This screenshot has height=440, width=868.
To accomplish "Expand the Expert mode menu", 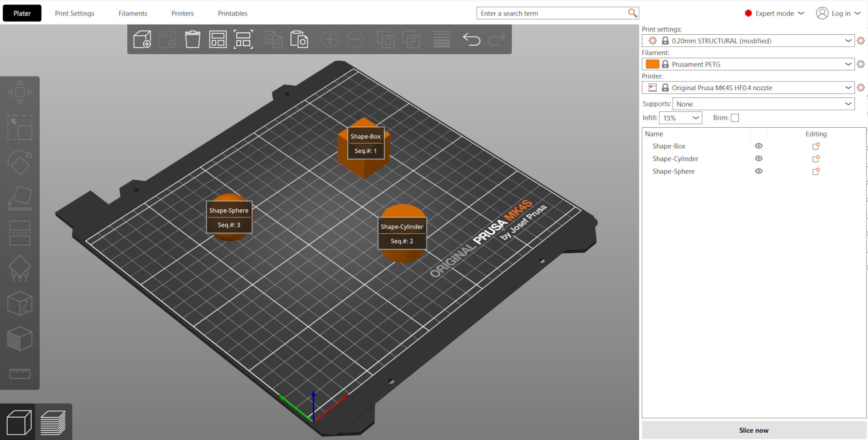I will coord(774,13).
